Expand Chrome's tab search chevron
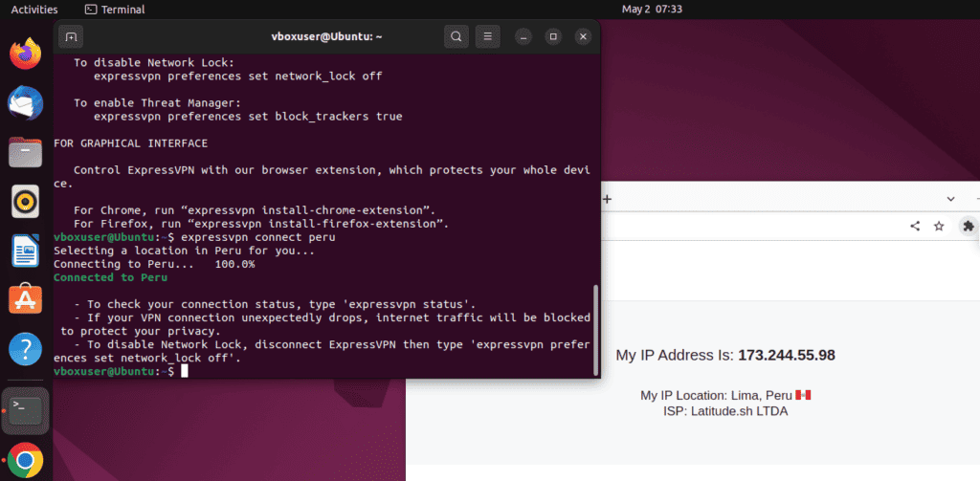 tap(950, 199)
